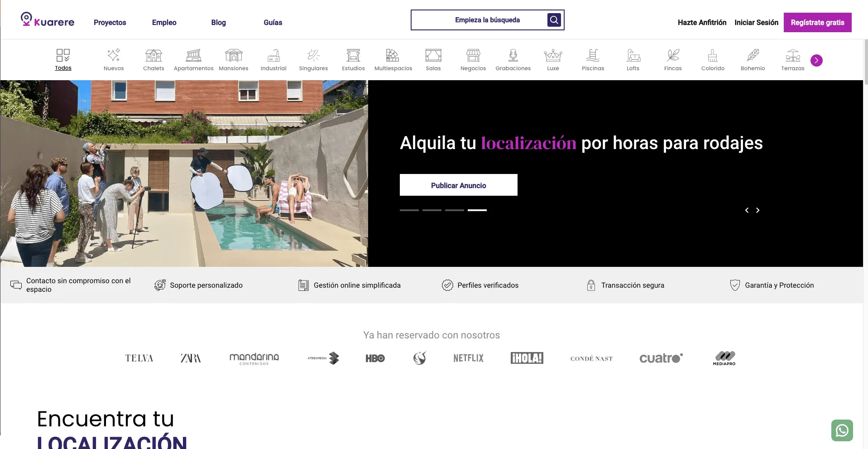Image resolution: width=868 pixels, height=449 pixels.
Task: Go to next hero slide arrow
Action: [758, 210]
